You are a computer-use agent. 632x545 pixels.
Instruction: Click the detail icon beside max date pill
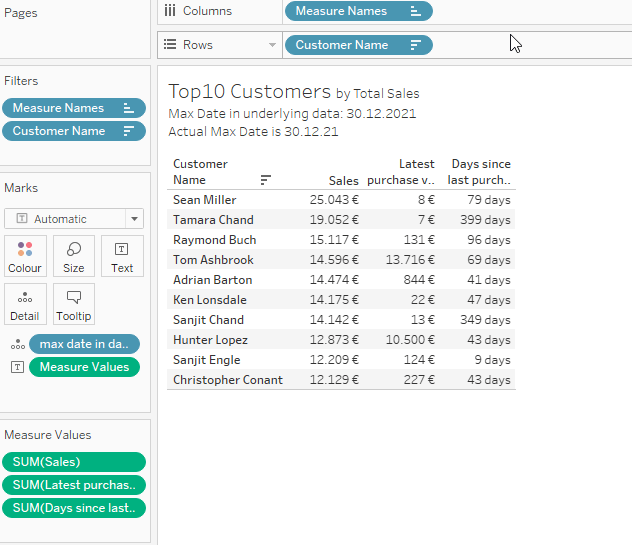[x=17, y=344]
